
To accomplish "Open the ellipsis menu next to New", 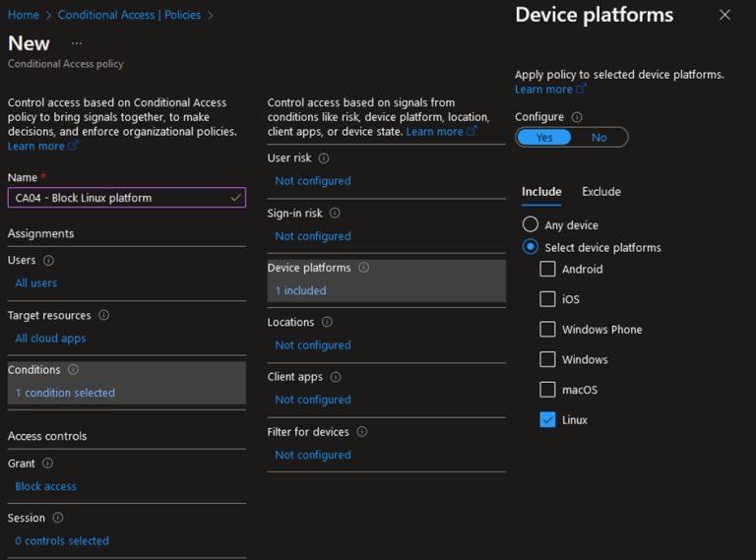I will (x=76, y=43).
